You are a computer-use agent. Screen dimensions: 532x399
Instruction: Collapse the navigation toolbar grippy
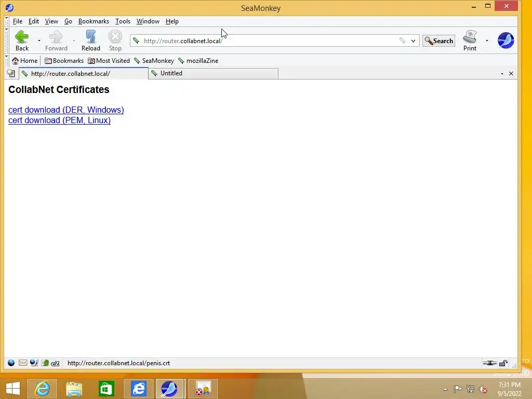coord(6,41)
